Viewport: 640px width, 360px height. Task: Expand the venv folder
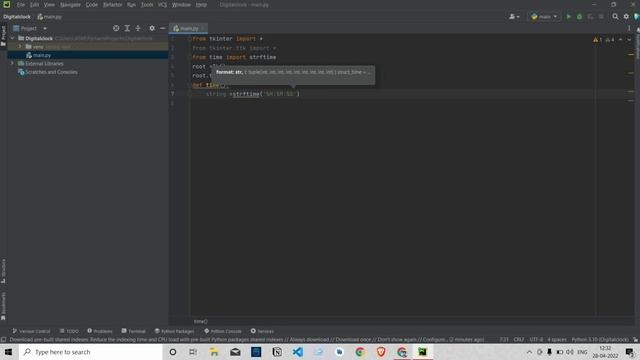(20, 47)
